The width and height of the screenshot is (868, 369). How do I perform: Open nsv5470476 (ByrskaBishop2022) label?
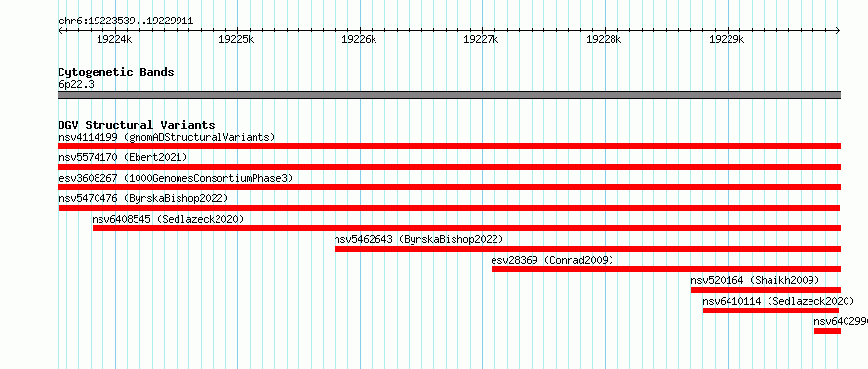142,198
